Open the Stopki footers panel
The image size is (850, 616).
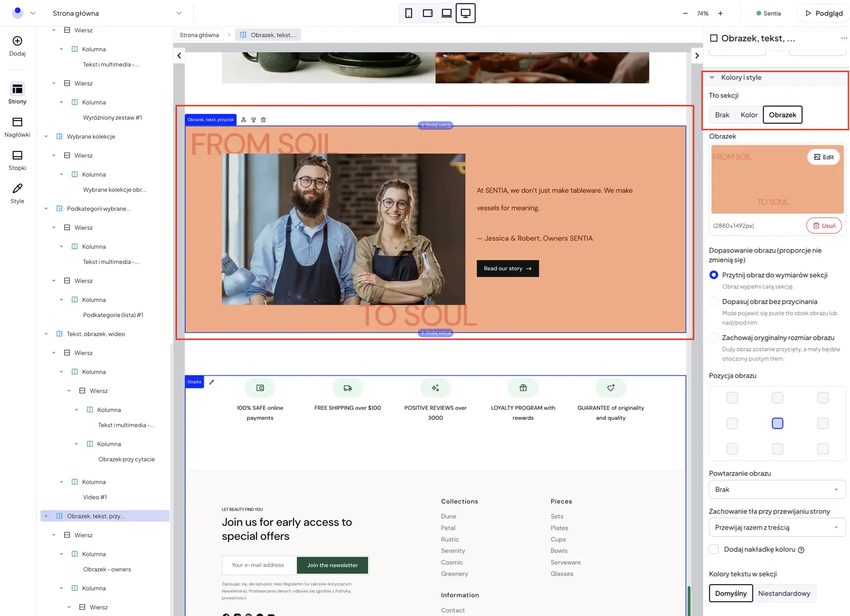coord(17,161)
